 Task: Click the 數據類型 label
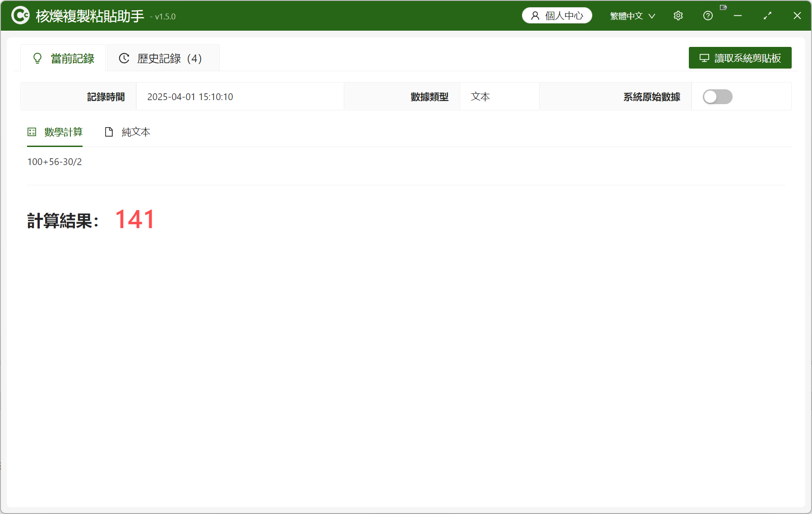point(429,97)
